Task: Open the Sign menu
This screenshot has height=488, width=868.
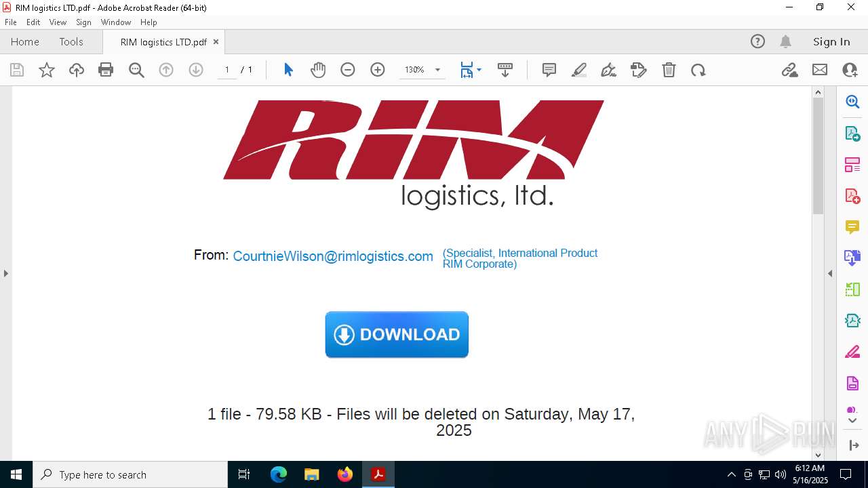Action: tap(83, 22)
